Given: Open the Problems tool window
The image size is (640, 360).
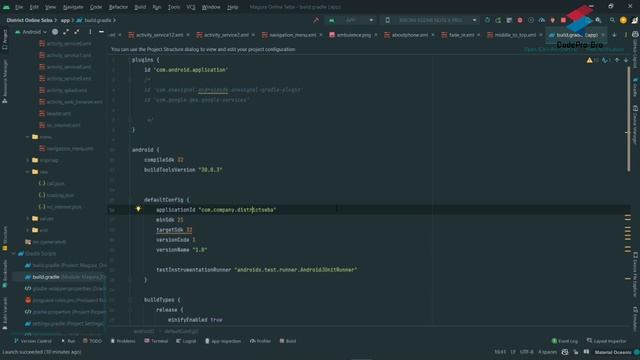Looking at the screenshot, I should point(123,341).
